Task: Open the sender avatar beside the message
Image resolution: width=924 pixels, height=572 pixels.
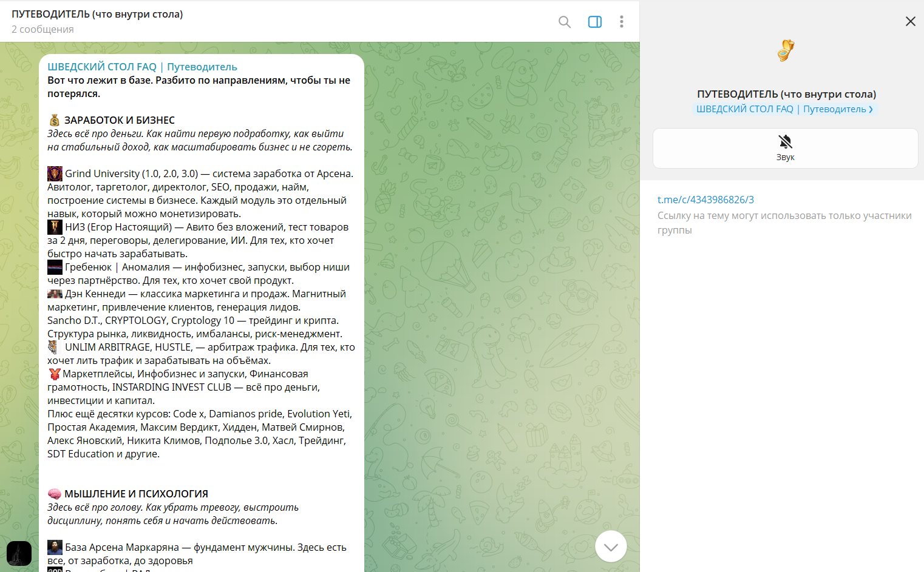Action: 19,553
